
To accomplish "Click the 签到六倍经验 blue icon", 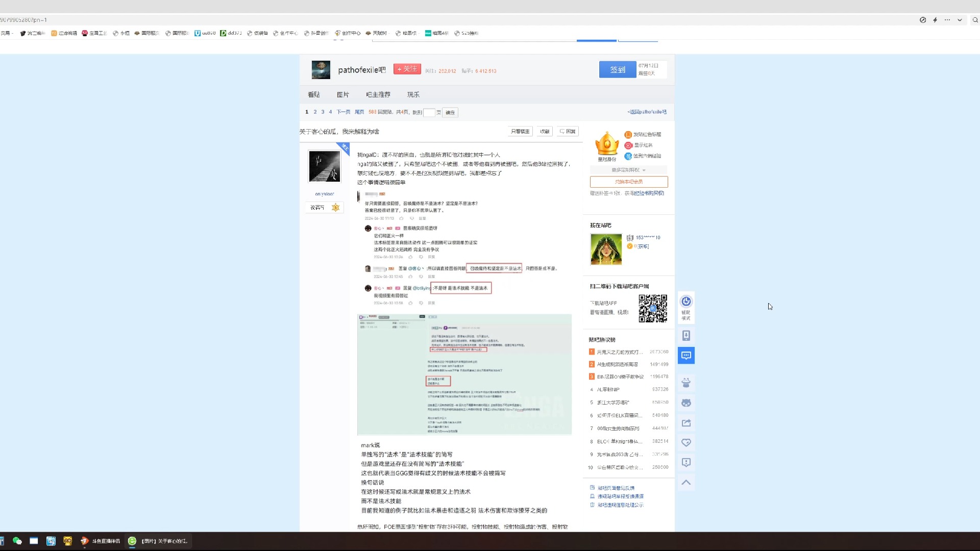I will click(x=628, y=156).
